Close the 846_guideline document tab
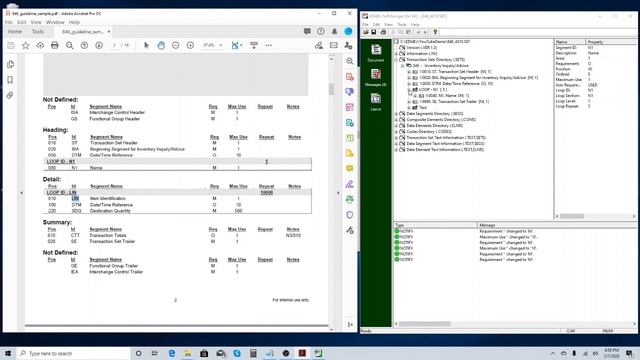Viewport: 640px width, 360px height. pyautogui.click(x=109, y=31)
